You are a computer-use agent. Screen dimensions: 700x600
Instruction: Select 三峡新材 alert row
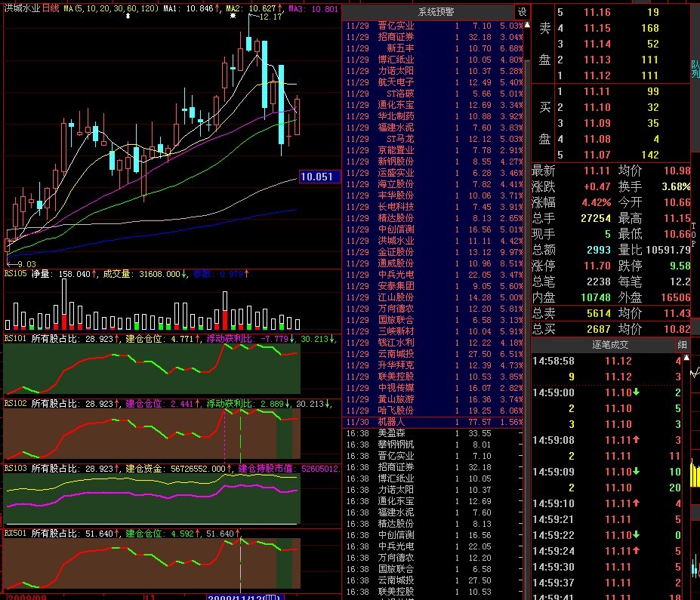point(434,331)
